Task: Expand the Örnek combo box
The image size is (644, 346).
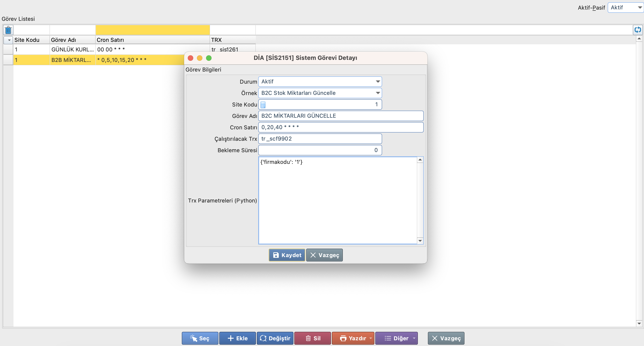Action: (378, 93)
